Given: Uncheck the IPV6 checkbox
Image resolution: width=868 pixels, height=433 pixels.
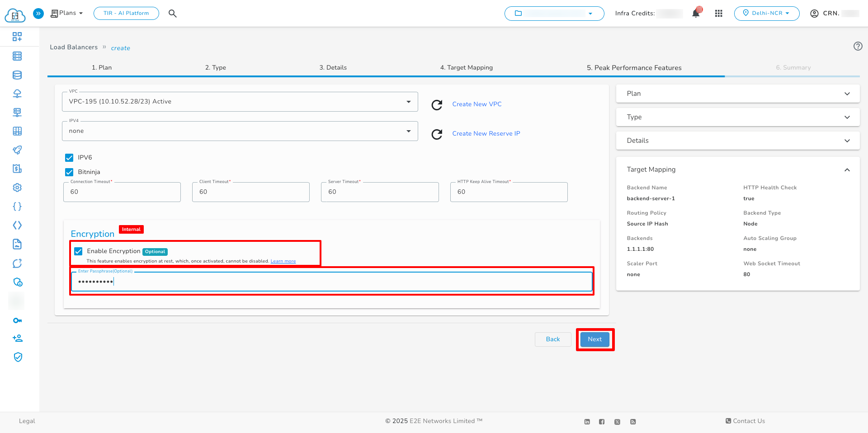Looking at the screenshot, I should tap(69, 157).
